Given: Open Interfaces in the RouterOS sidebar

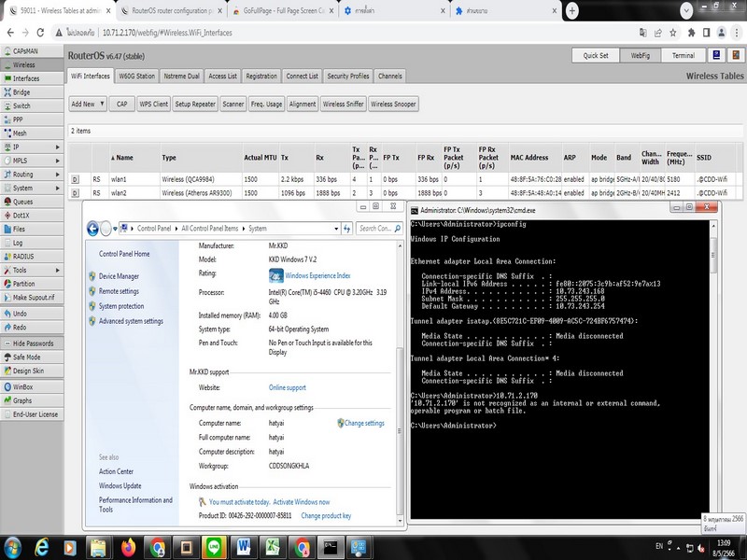Looking at the screenshot, I should (x=32, y=78).
